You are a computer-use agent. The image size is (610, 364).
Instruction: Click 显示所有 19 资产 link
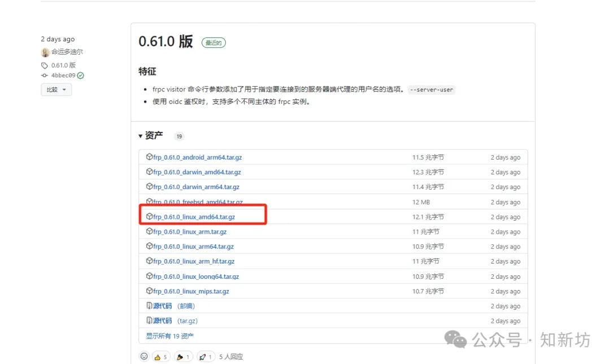tap(169, 336)
